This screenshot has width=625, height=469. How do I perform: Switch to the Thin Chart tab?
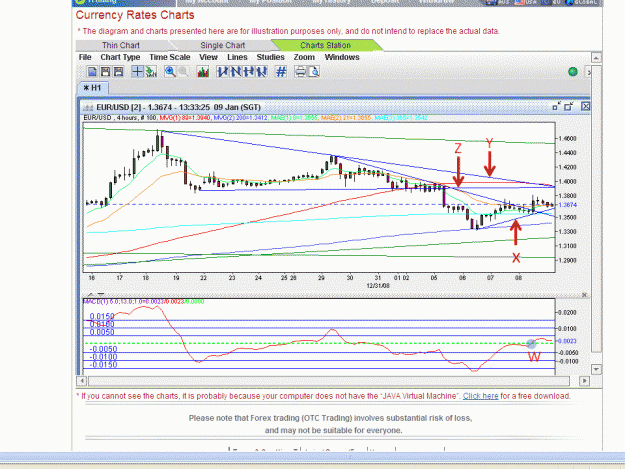pyautogui.click(x=121, y=45)
